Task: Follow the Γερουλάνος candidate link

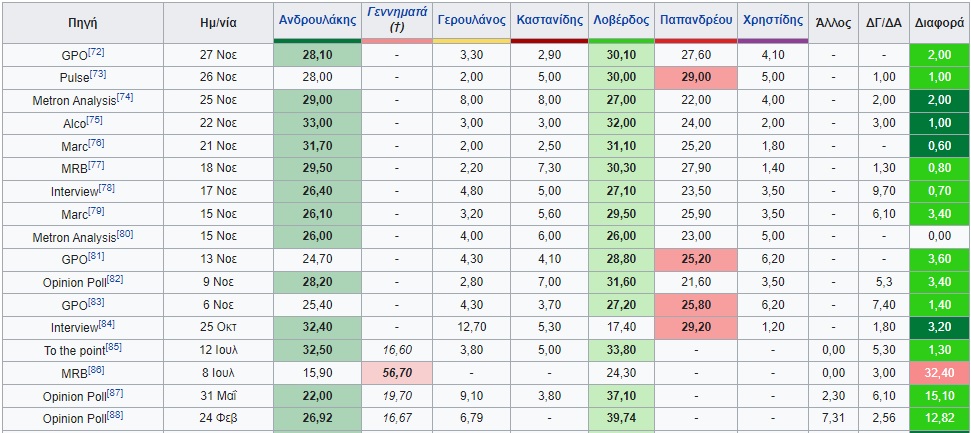Action: (x=469, y=19)
